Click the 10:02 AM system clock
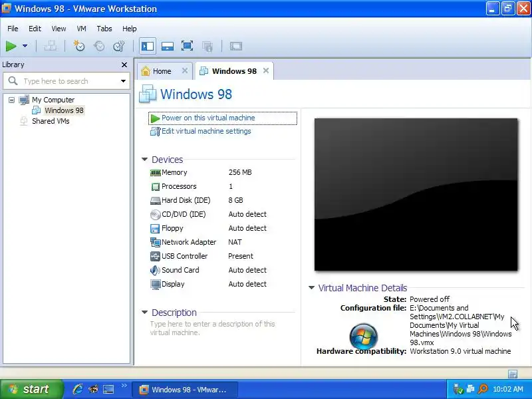 pyautogui.click(x=508, y=389)
